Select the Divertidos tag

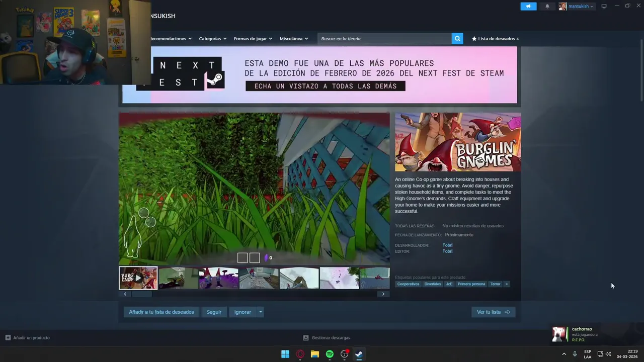[433, 284]
